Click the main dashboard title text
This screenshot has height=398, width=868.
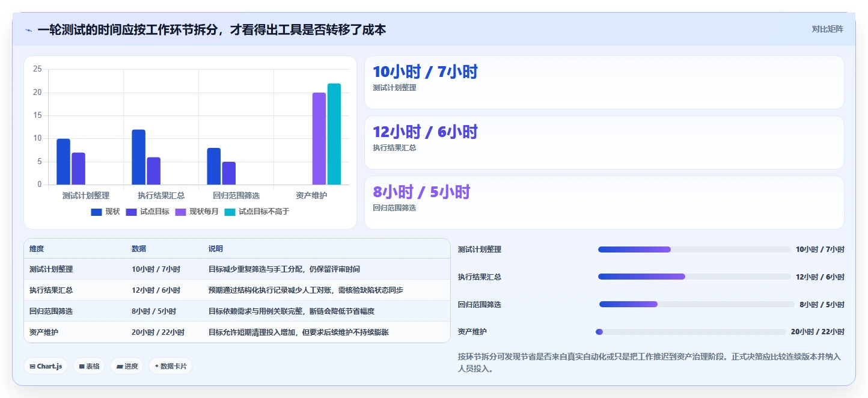click(212, 29)
